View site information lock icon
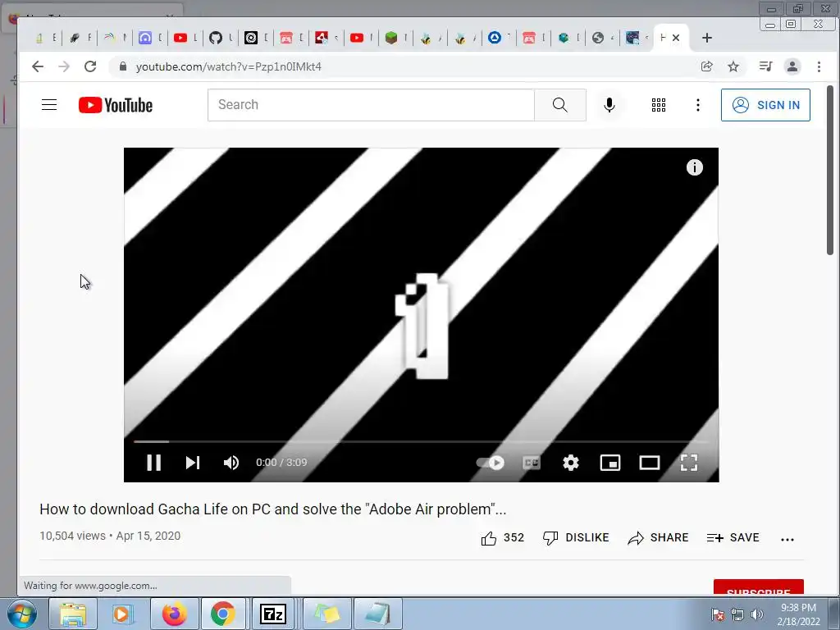 pyautogui.click(x=123, y=66)
